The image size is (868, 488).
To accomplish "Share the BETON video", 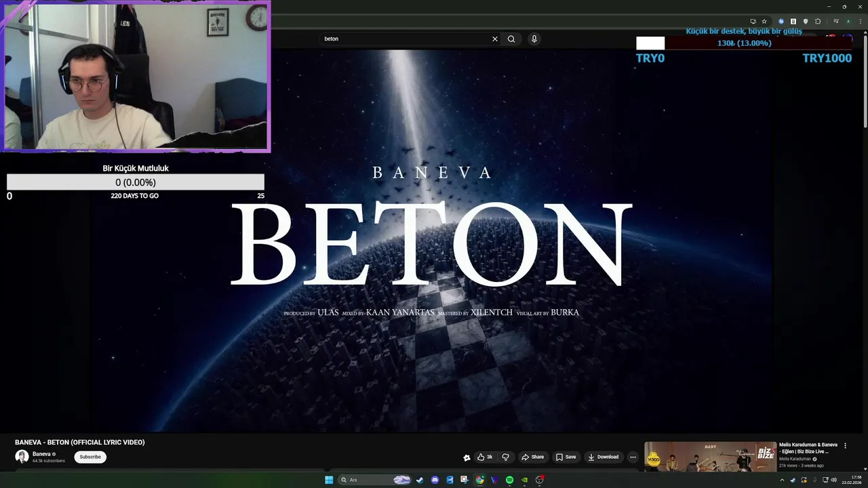I will 532,457.
